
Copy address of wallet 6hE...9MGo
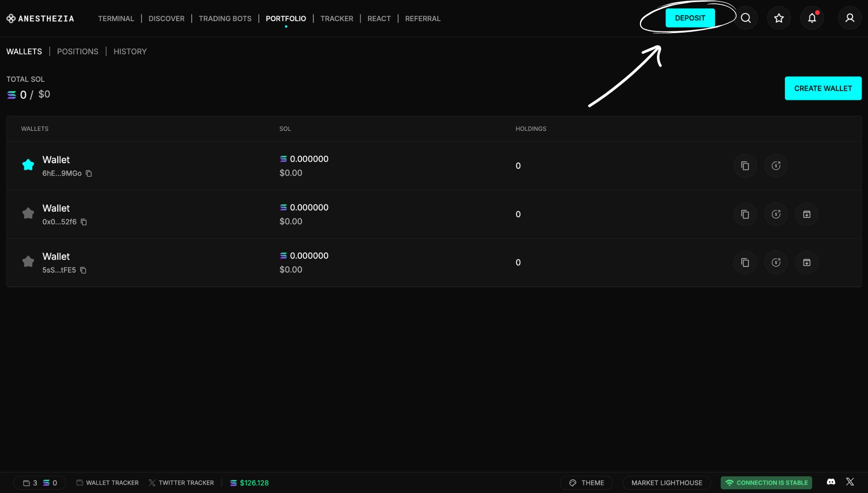click(x=89, y=173)
